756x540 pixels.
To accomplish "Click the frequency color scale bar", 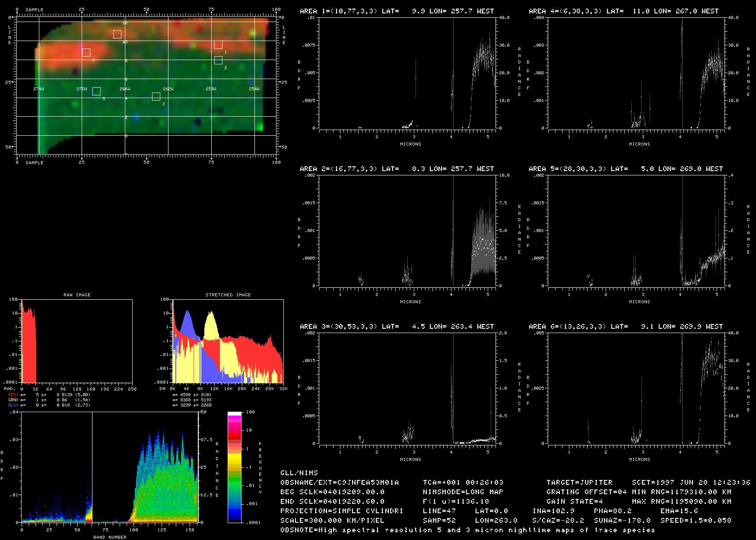I will point(235,467).
